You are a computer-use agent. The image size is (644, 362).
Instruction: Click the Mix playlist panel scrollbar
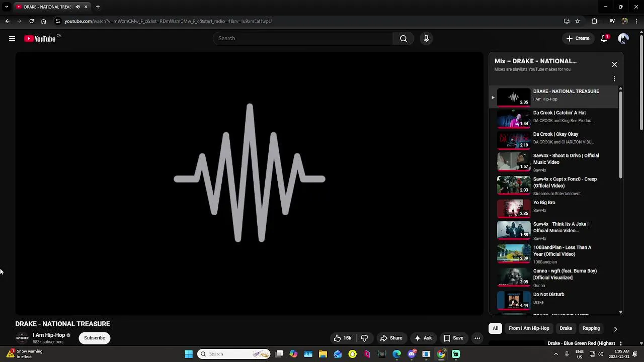click(x=621, y=134)
